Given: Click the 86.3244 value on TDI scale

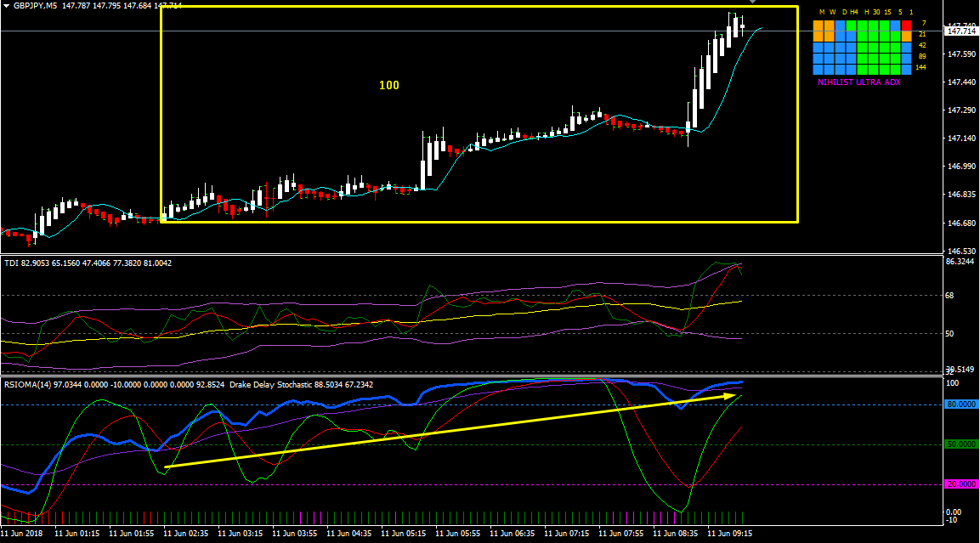Looking at the screenshot, I should [960, 261].
